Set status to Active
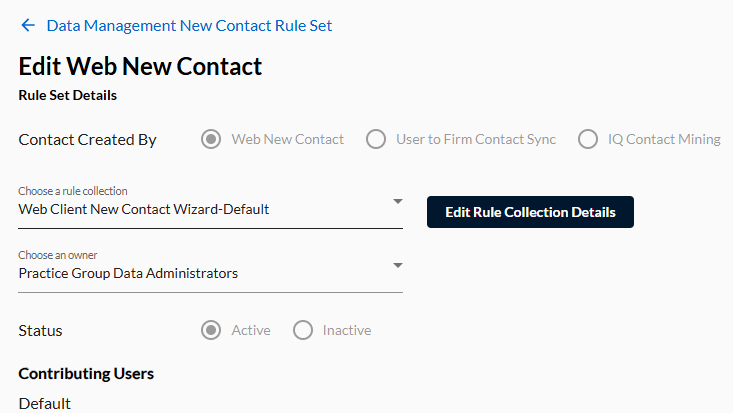This screenshot has height=413, width=733. pyautogui.click(x=211, y=330)
